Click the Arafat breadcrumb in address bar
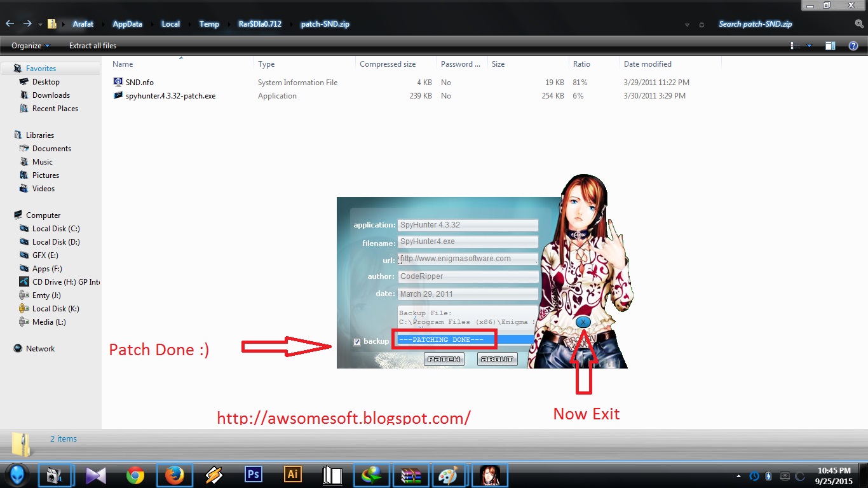 click(83, 24)
